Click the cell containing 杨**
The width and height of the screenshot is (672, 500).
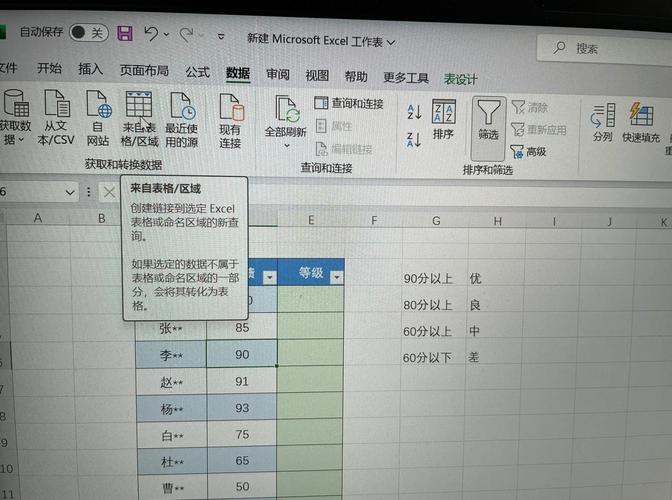click(x=172, y=409)
